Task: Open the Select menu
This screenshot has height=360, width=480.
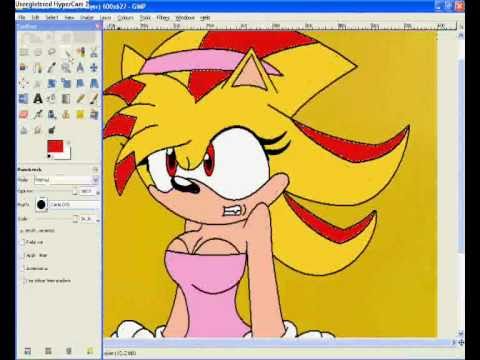Action: click(52, 17)
